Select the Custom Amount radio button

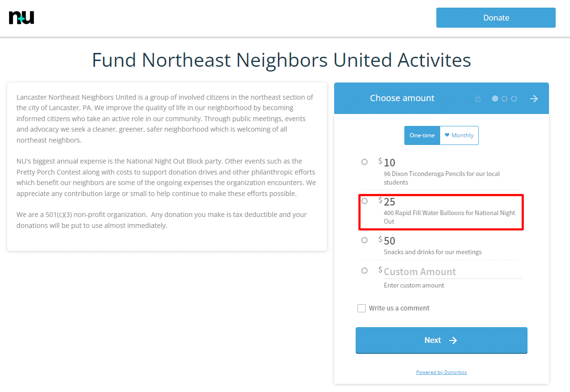pyautogui.click(x=365, y=271)
